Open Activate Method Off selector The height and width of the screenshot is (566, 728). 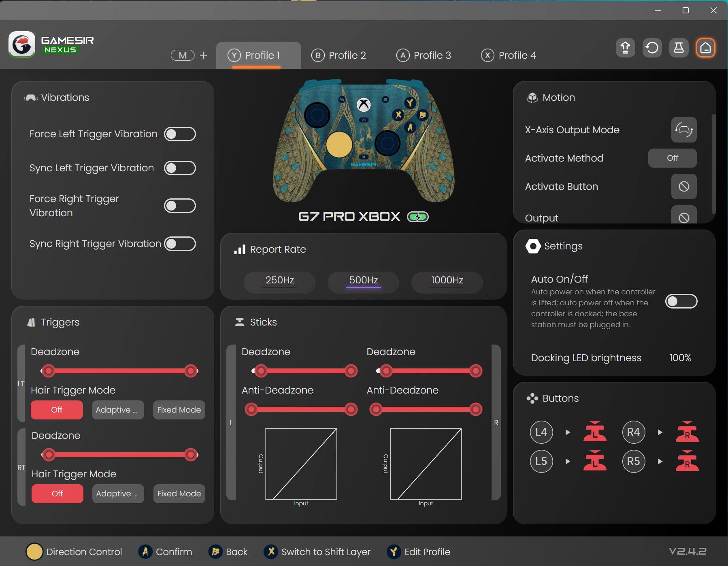[672, 158]
